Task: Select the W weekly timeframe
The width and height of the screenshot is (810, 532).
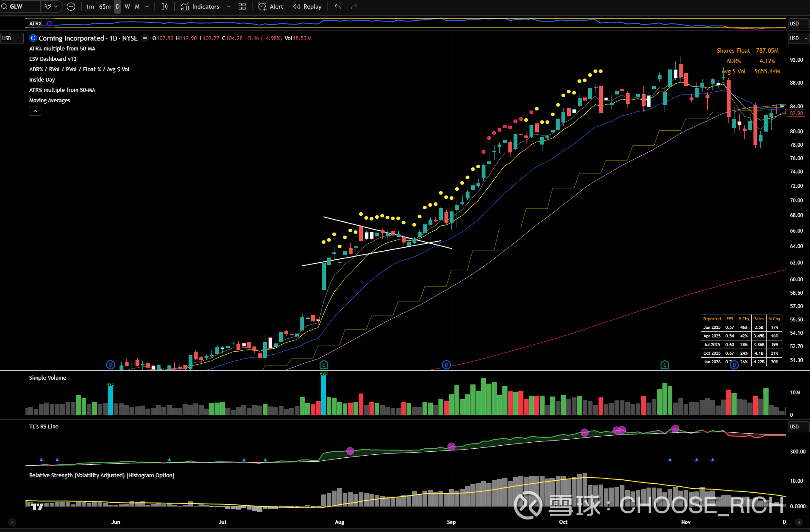Action: coord(127,6)
